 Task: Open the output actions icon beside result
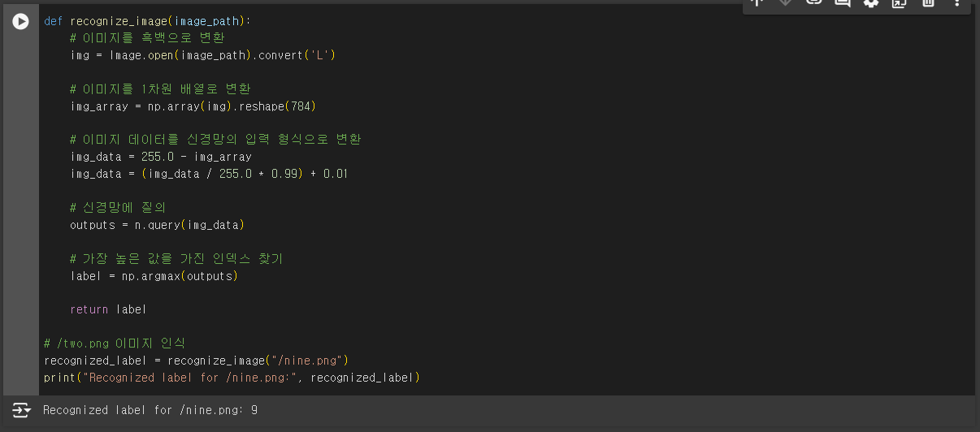(x=21, y=410)
